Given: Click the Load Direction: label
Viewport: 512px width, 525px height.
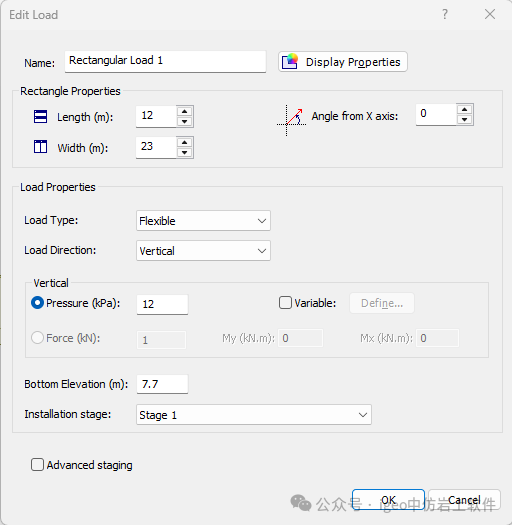Looking at the screenshot, I should click(x=60, y=250).
